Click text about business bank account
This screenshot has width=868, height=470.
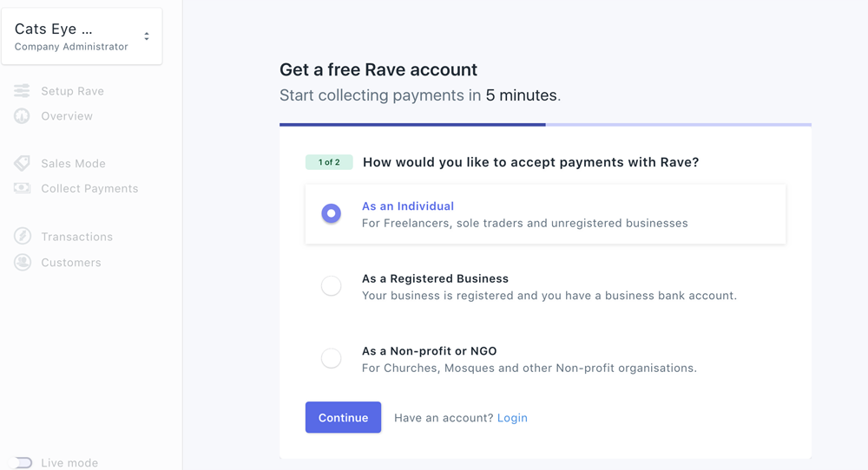pyautogui.click(x=549, y=296)
